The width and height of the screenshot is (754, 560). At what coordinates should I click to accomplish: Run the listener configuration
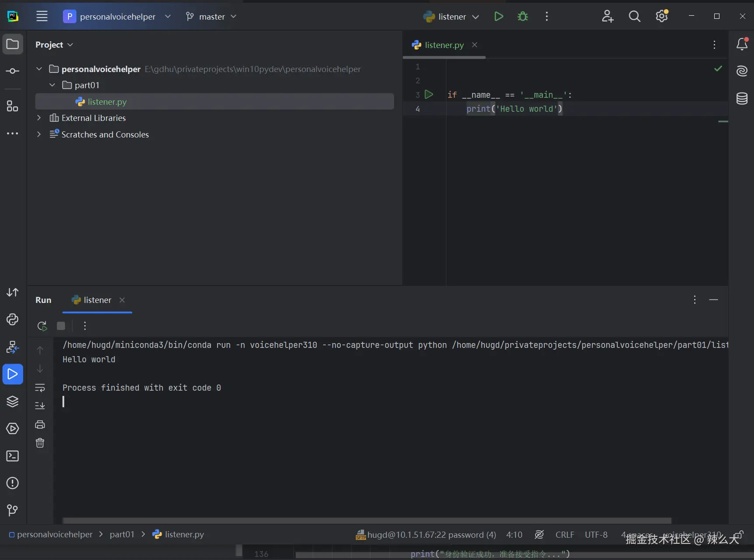pos(498,17)
